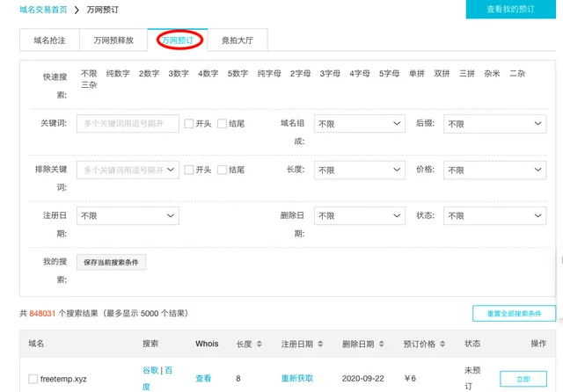Click the ¥6 price cell

click(x=410, y=378)
